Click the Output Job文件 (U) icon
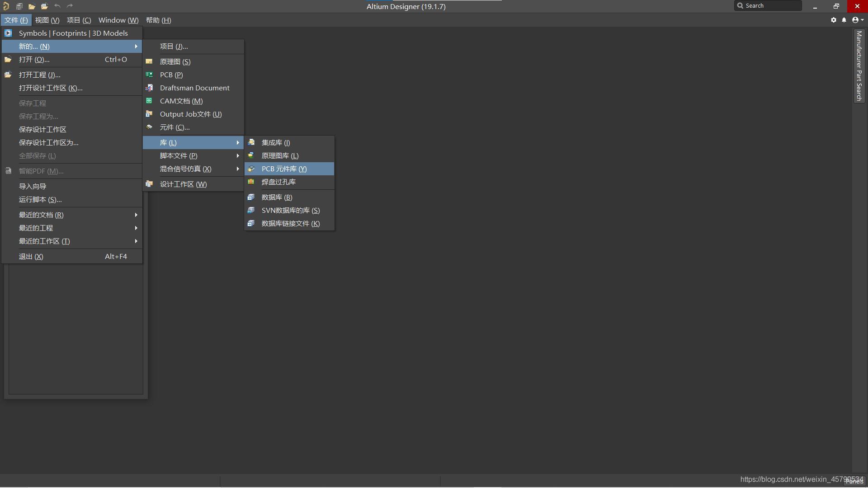The height and width of the screenshot is (488, 868). 149,114
